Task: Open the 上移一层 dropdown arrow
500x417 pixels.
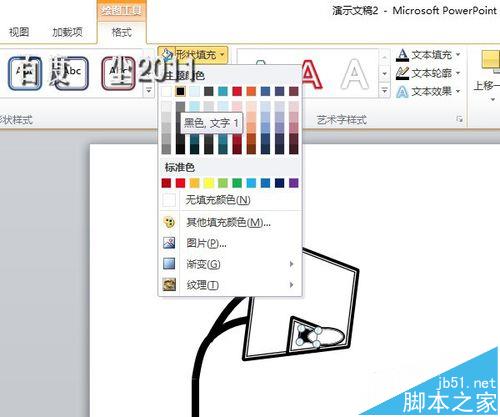Action: point(493,99)
